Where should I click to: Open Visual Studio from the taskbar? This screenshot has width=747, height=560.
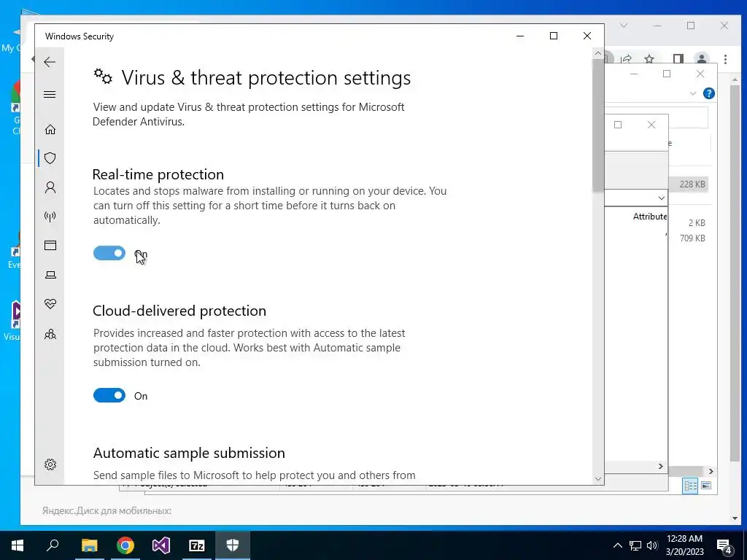[161, 545]
